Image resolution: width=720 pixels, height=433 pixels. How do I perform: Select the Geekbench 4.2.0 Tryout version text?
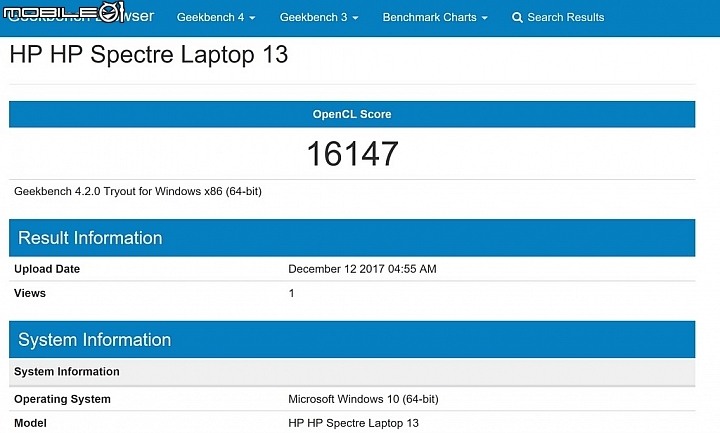[x=138, y=191]
